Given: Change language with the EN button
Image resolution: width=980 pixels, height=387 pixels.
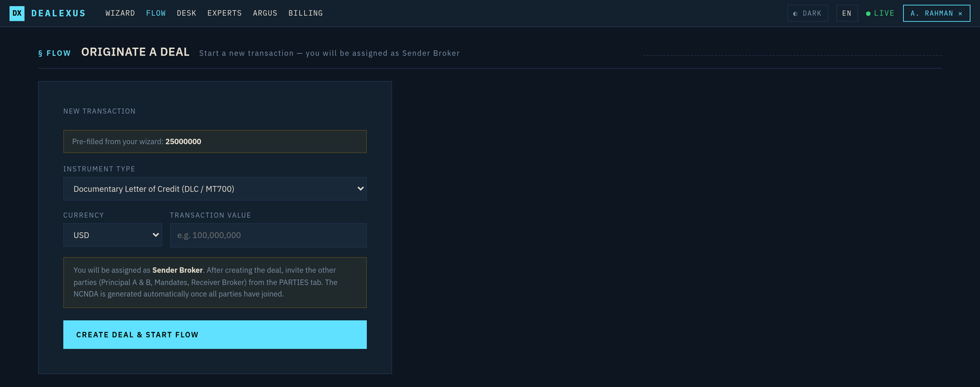Looking at the screenshot, I should [847, 13].
